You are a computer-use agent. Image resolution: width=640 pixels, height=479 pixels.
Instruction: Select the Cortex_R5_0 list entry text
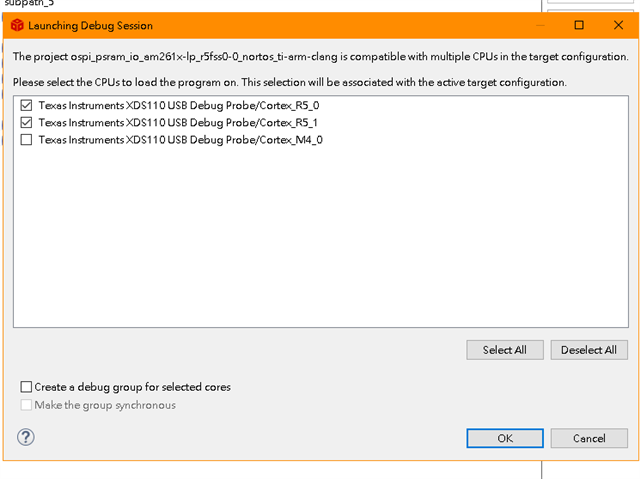tap(179, 106)
